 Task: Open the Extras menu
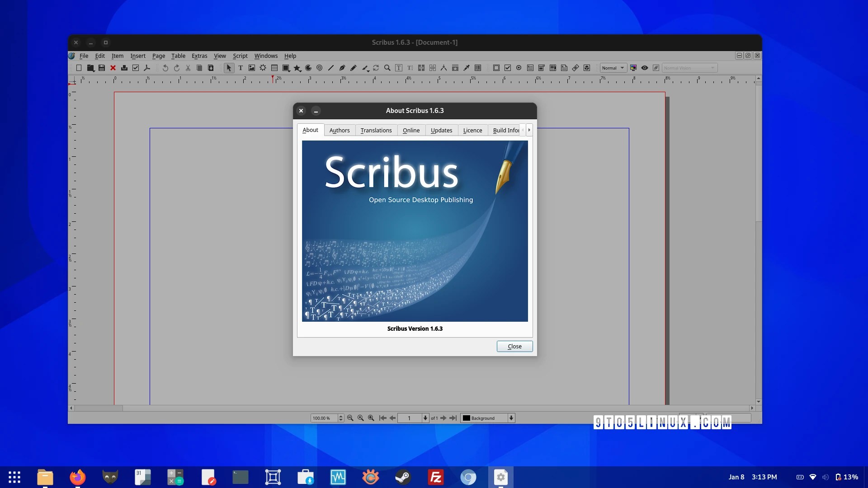point(199,56)
